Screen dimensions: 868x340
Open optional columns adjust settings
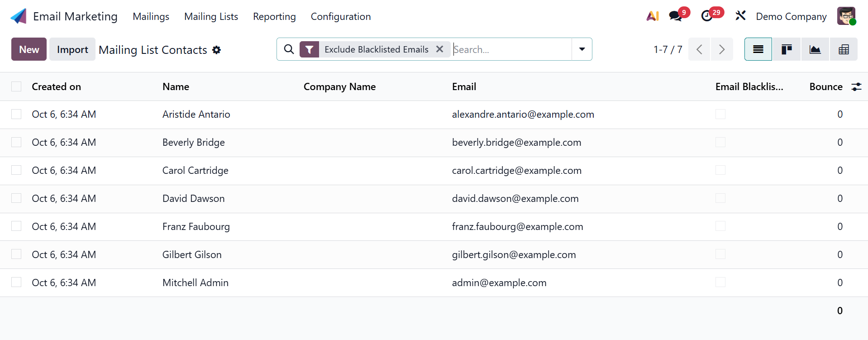tap(856, 87)
